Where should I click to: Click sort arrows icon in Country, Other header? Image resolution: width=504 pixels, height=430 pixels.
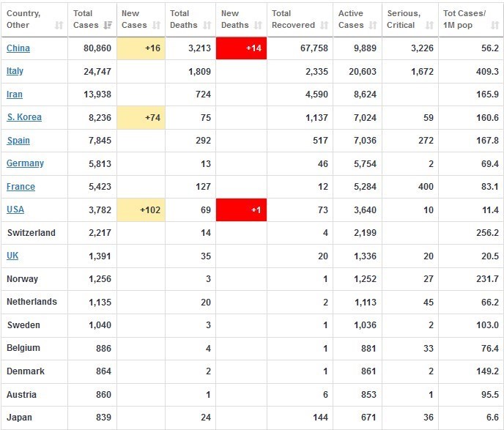[59, 26]
